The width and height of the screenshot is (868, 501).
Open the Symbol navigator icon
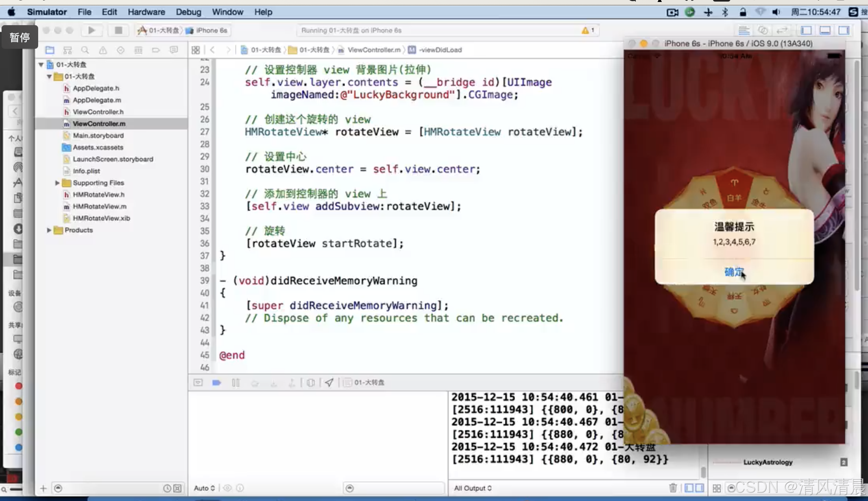coord(67,50)
